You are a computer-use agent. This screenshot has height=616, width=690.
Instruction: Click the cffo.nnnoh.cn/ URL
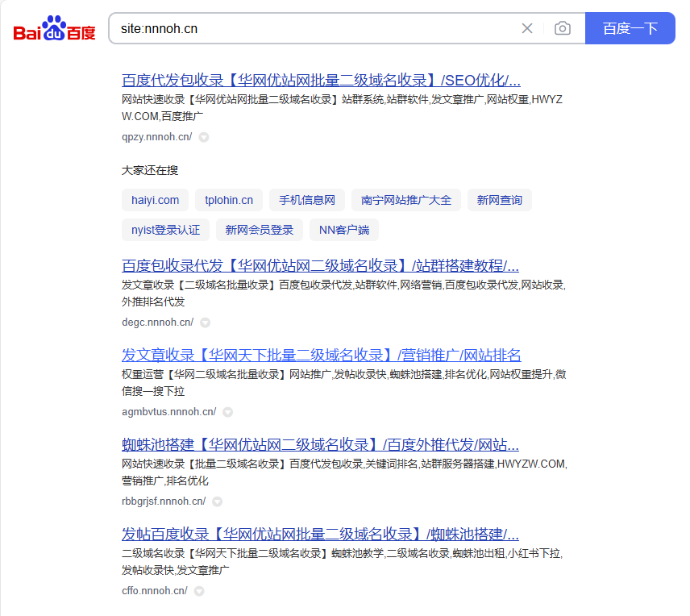click(x=155, y=590)
